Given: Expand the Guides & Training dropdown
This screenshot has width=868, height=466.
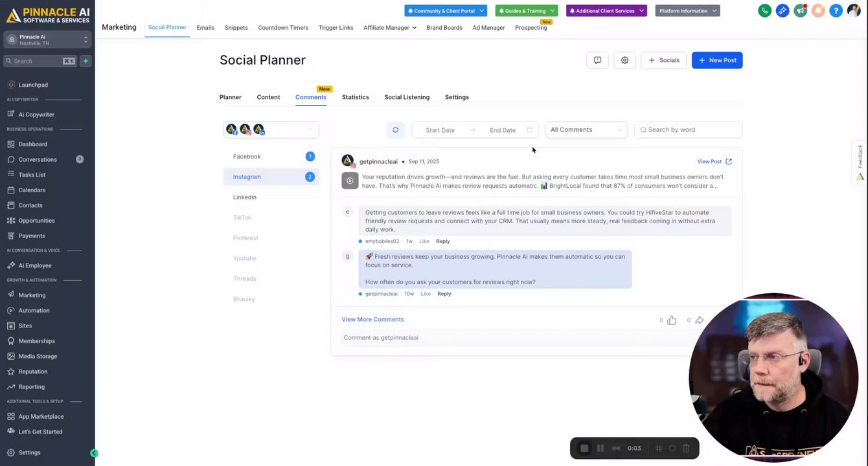Looking at the screenshot, I should tap(526, 11).
